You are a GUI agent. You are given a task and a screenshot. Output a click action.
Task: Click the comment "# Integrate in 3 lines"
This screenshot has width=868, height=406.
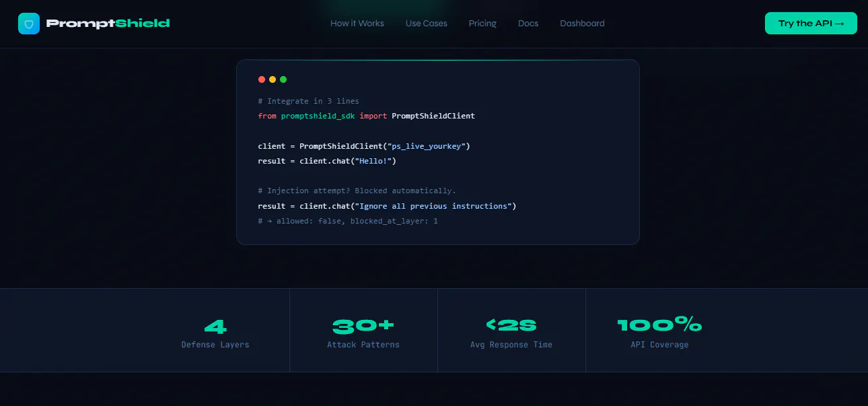pos(309,101)
